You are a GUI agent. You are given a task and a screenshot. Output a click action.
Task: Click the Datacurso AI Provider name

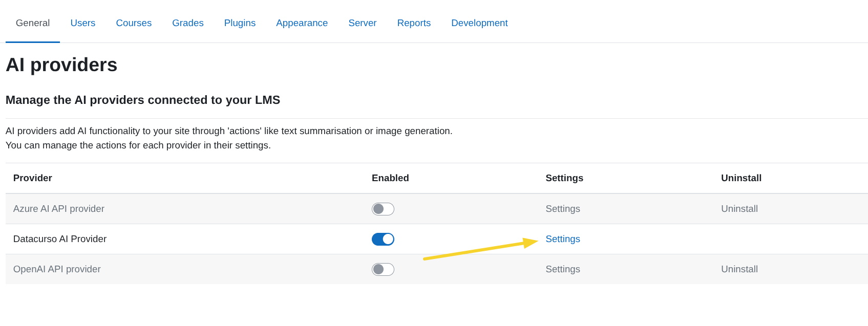[x=60, y=239]
